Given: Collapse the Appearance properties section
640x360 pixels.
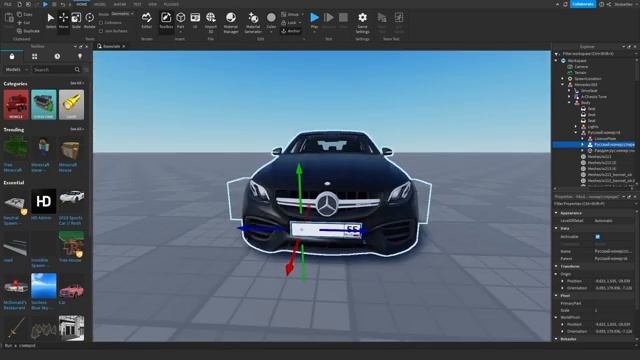Looking at the screenshot, I should [x=556, y=213].
